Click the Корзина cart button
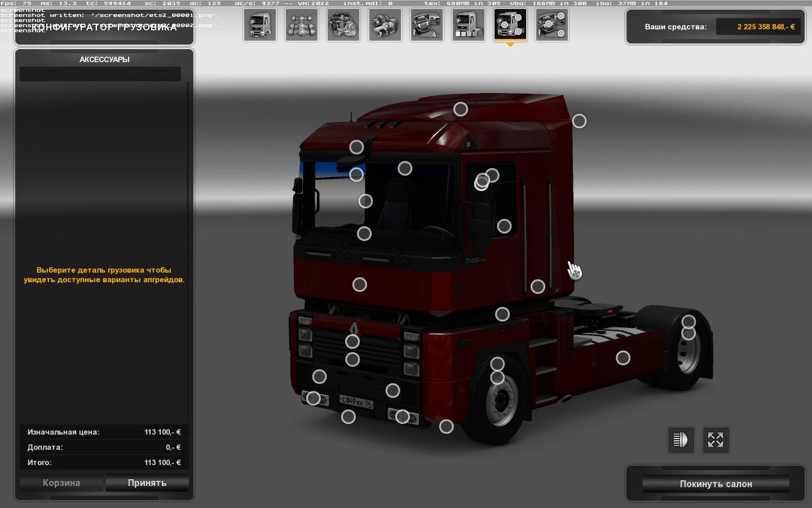The height and width of the screenshot is (508, 812). pos(61,483)
